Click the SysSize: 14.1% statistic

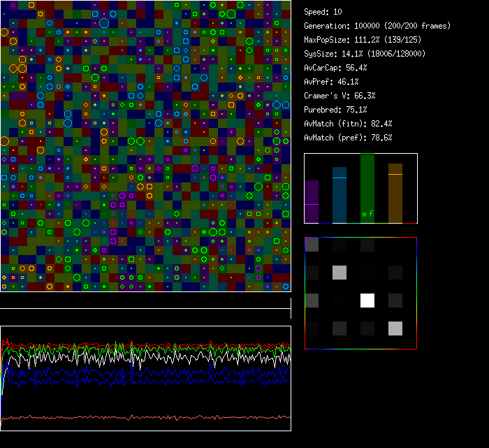[365, 54]
